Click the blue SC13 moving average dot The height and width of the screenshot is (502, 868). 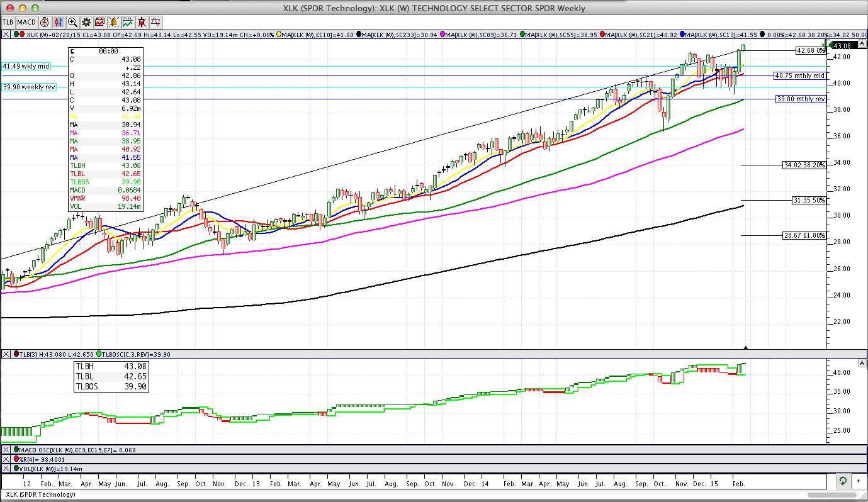tap(682, 34)
